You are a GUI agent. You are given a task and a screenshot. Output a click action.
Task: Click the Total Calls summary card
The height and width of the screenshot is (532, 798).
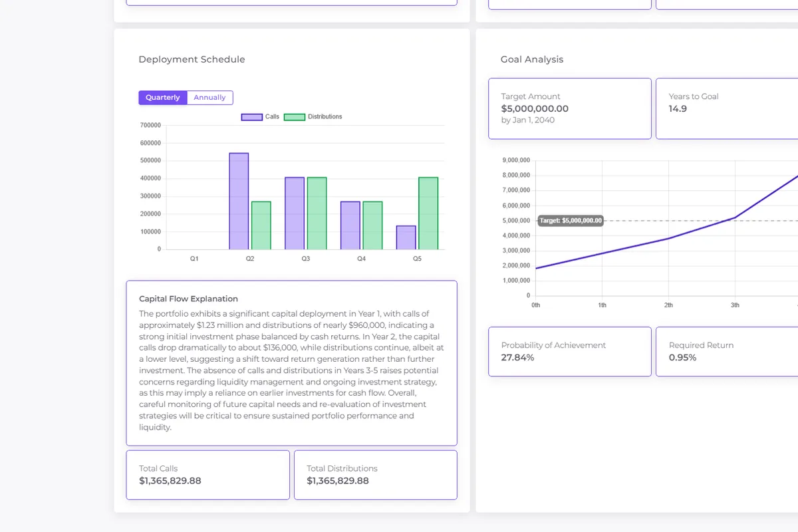coord(207,475)
